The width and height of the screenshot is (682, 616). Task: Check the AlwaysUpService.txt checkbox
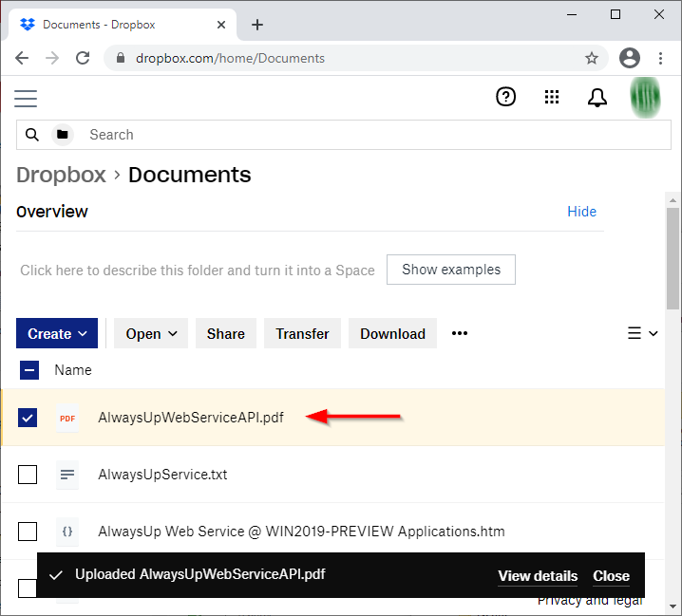pyautogui.click(x=28, y=475)
